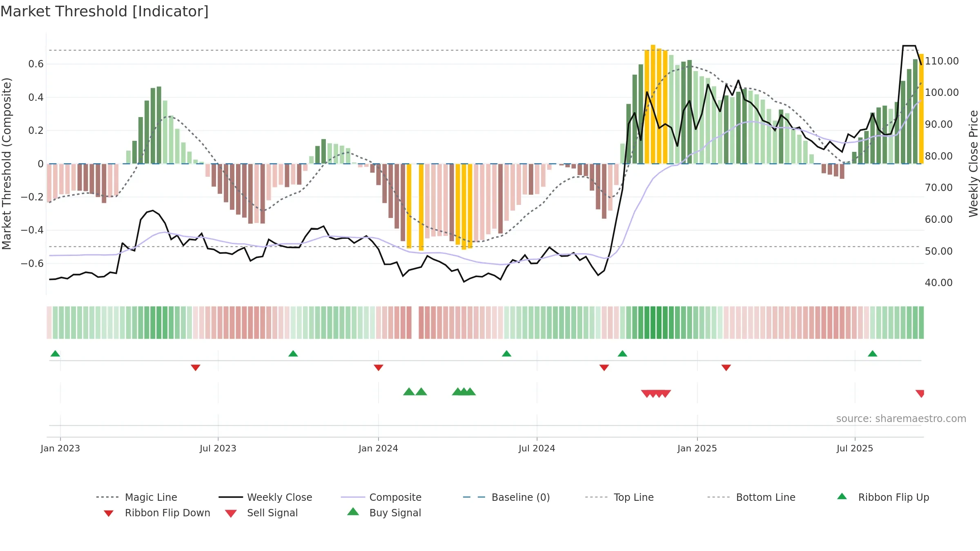980x551 pixels.
Task: Click the 0.4 composite axis label
Action: (x=36, y=98)
